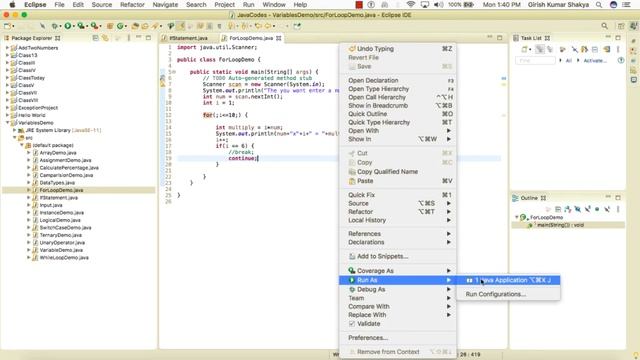The image size is (640, 360).
Task: Click the Open Perspective icon
Action: [621, 26]
